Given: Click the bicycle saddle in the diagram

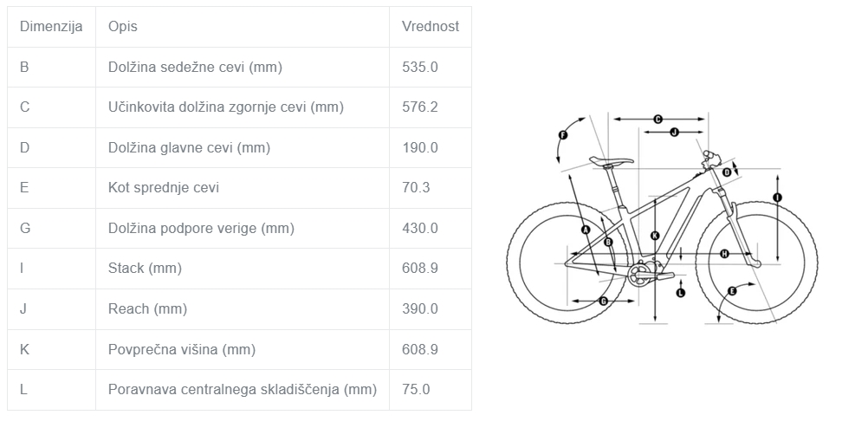Looking at the screenshot, I should tap(611, 160).
